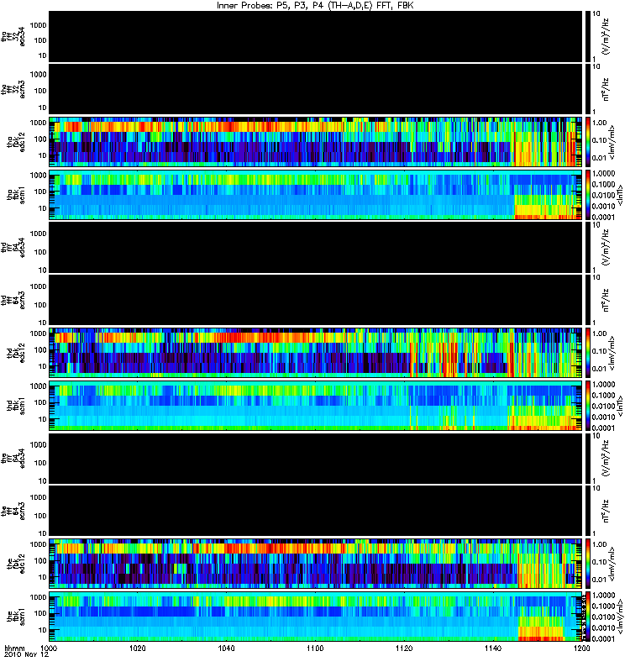
Task: Click inside the tha fbk scm1 spectrogram
Action: 316,195
